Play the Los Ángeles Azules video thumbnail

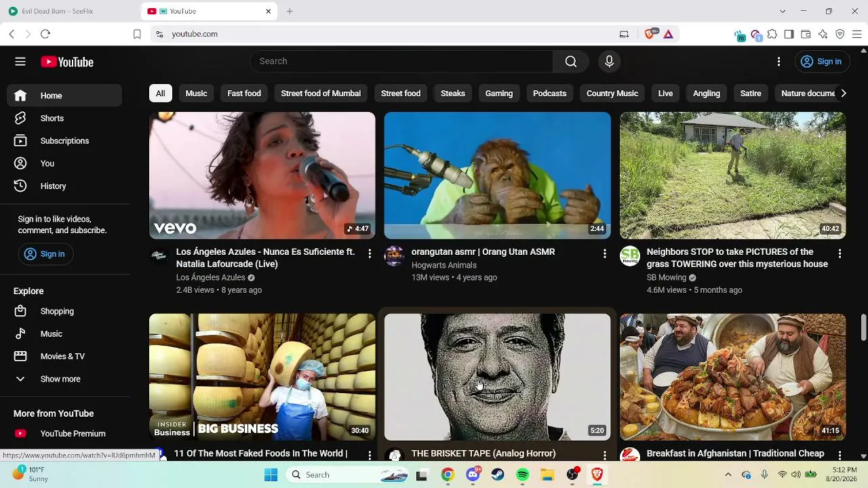(262, 176)
